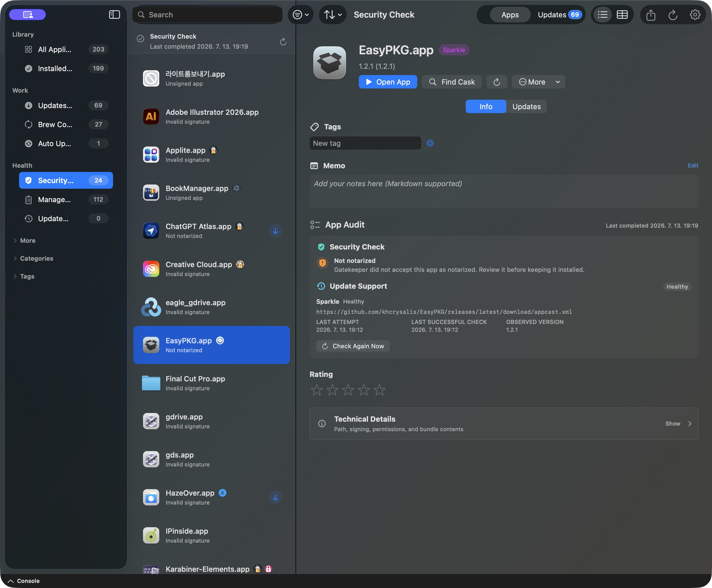This screenshot has height=588, width=712.
Task: Switch to the Updates tab in detail
Action: 526,107
